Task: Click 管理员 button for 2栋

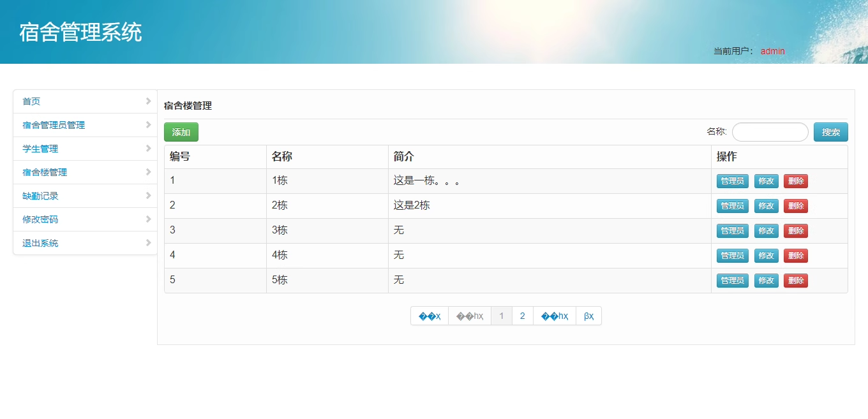Action: 733,206
